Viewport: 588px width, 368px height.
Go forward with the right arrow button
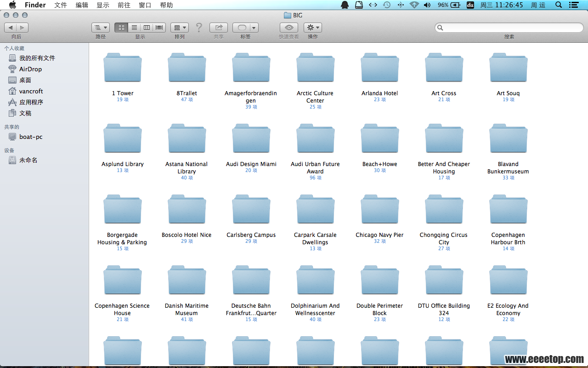click(22, 28)
